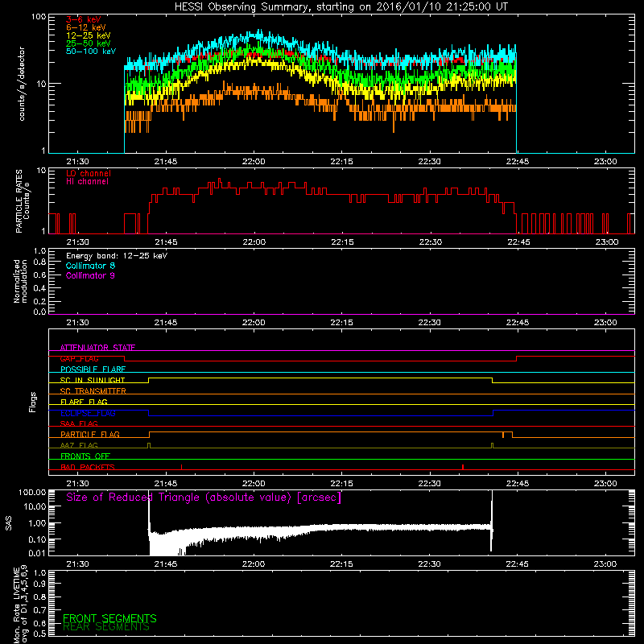Click the 'Energy band: 12-25 keV' label
The image size is (644, 644).
[x=117, y=256]
